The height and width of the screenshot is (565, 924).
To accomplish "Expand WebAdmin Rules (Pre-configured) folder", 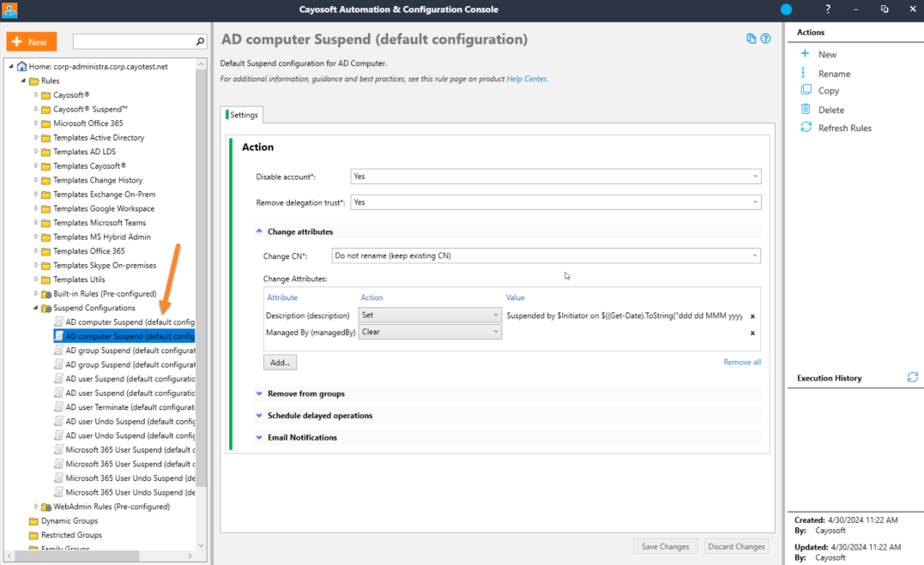I will point(36,506).
